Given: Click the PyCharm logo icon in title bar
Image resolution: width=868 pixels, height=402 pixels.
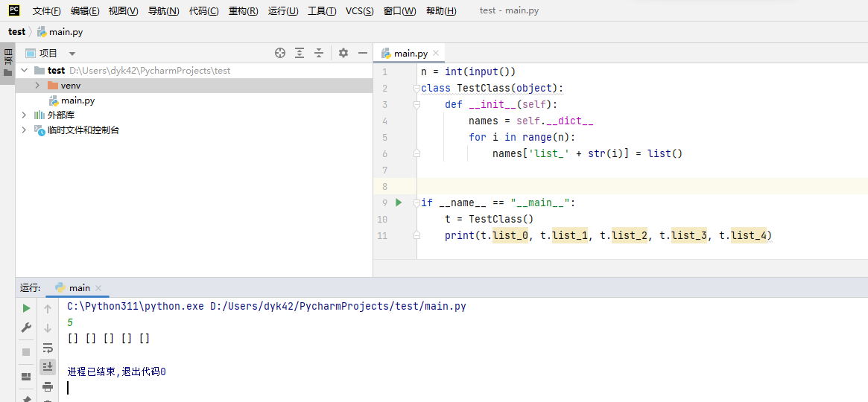Looking at the screenshot, I should click(14, 10).
